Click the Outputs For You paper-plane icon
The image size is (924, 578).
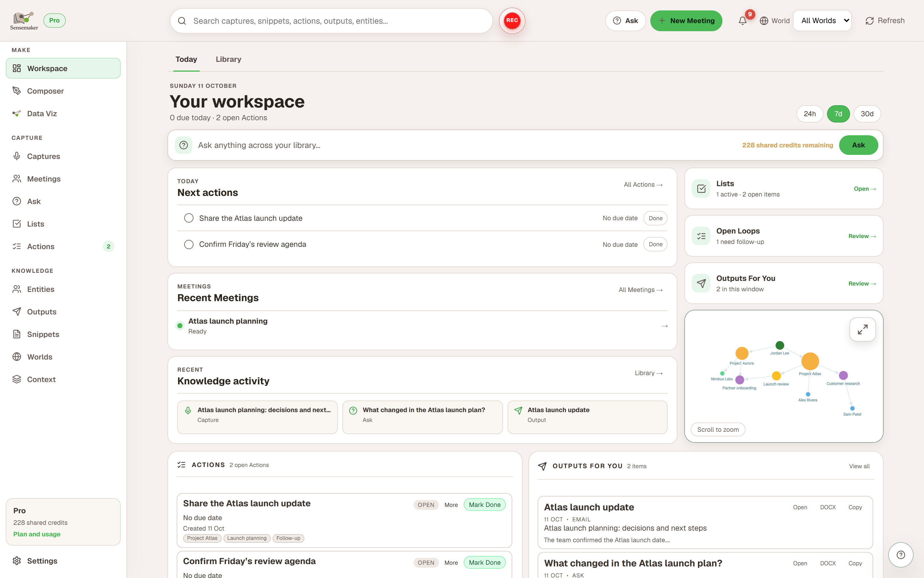[x=701, y=283]
